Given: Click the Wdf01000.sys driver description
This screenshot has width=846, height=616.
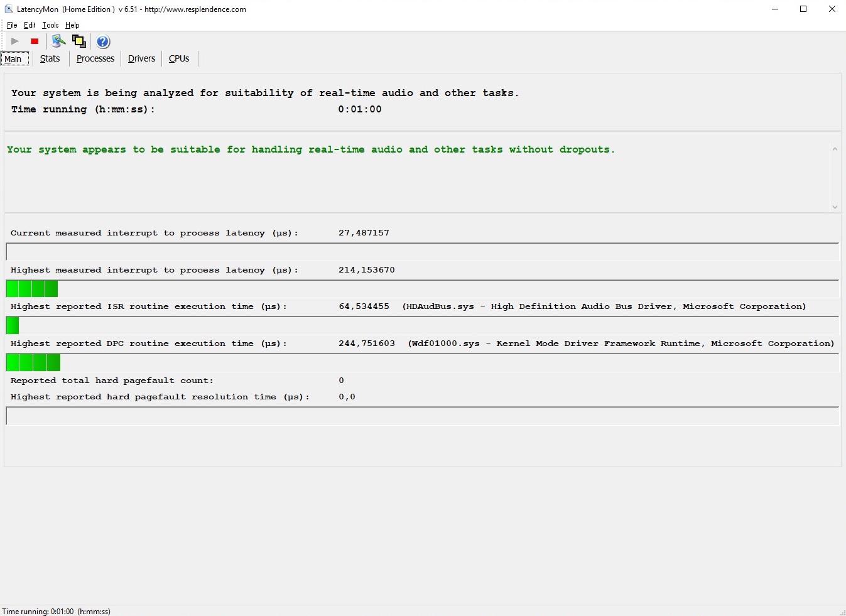Looking at the screenshot, I should pyautogui.click(x=621, y=343).
